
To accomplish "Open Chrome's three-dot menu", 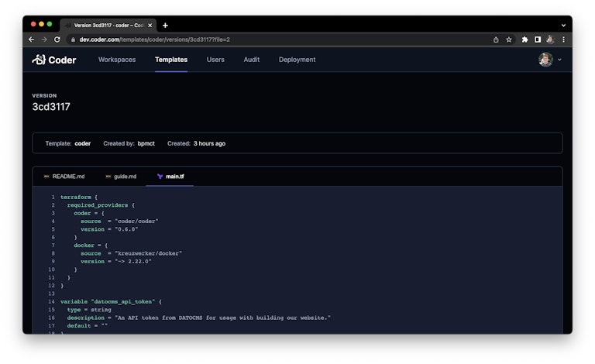I will (x=563, y=39).
